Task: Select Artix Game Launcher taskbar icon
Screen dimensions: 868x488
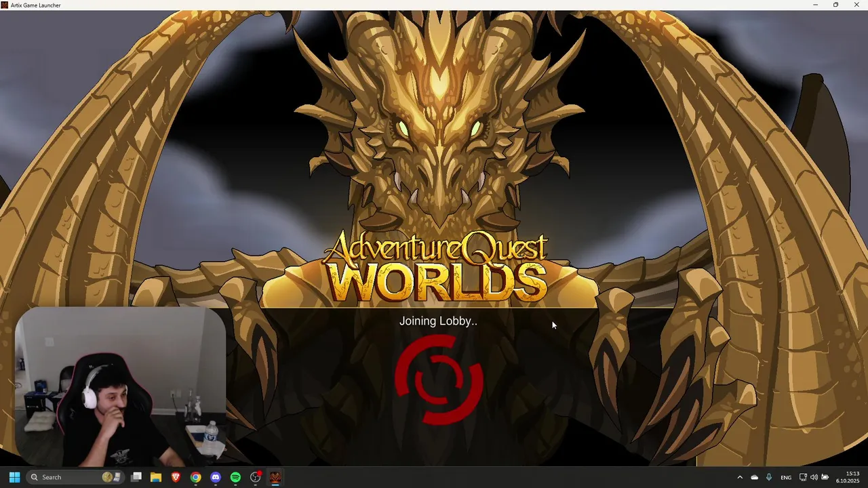Action: [275, 477]
